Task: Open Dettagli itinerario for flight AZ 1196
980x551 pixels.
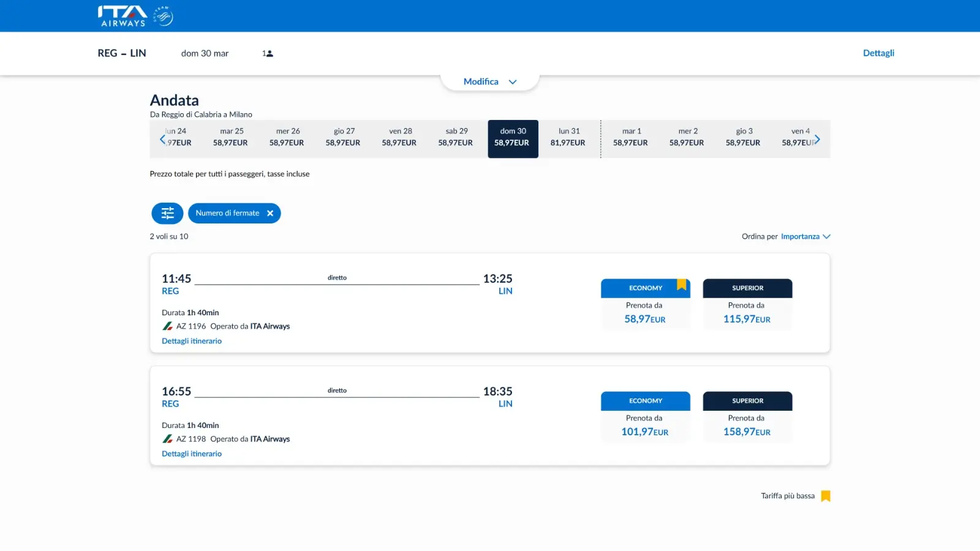Action: click(192, 341)
